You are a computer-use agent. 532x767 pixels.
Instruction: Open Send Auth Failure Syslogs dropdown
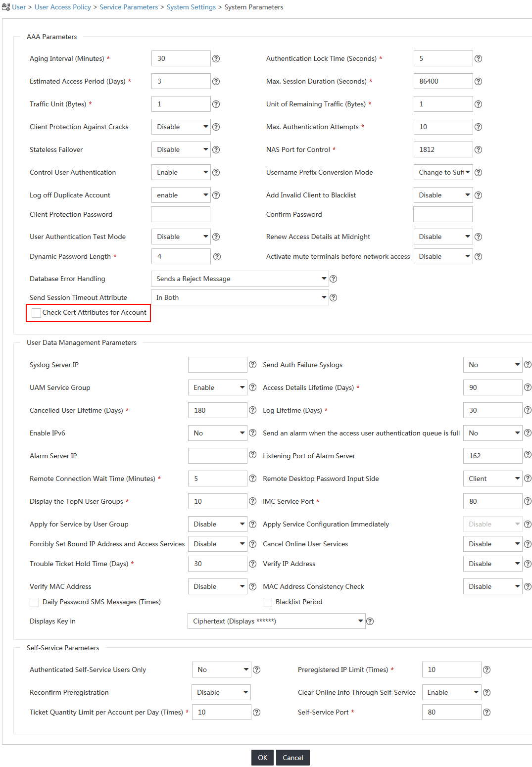coord(492,365)
